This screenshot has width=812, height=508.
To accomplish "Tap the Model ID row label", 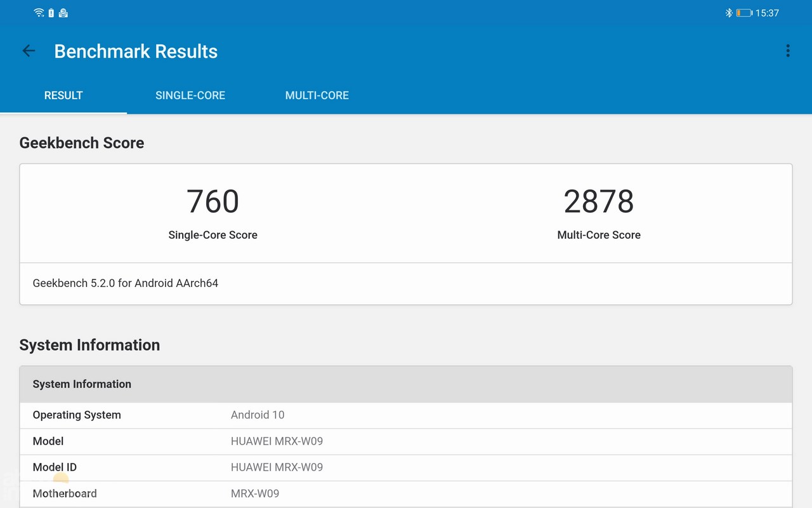I will [x=55, y=467].
